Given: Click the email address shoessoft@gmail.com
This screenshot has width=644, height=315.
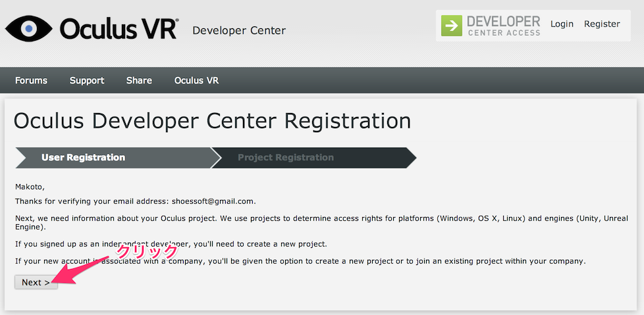Looking at the screenshot, I should coord(213,201).
